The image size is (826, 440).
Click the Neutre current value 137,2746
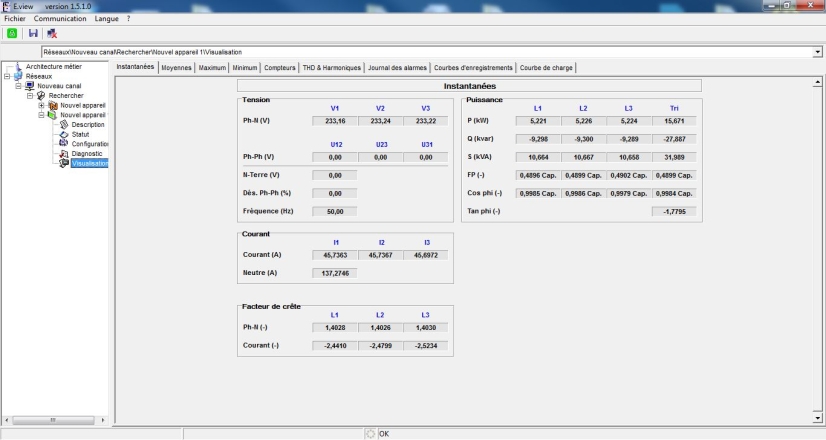coord(335,273)
